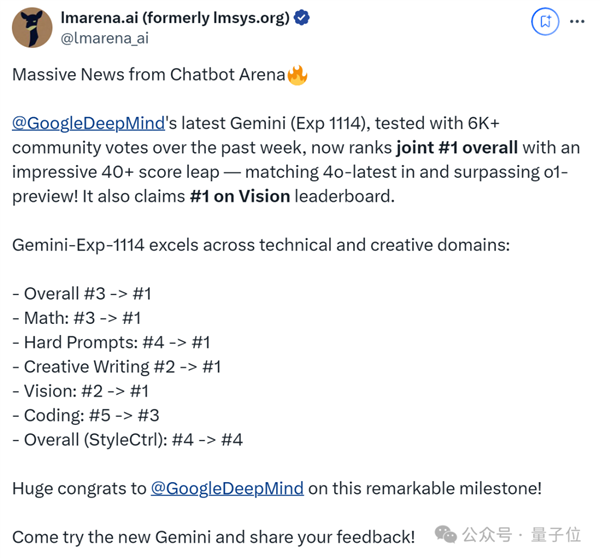This screenshot has width=600, height=558.
Task: Click the bold "joint #1 overall" text
Action: tap(457, 148)
